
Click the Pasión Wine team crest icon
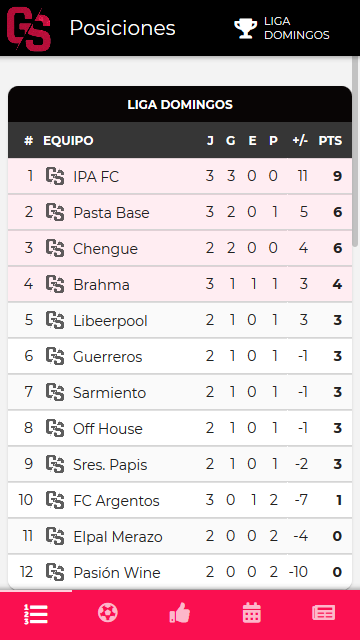(x=55, y=572)
